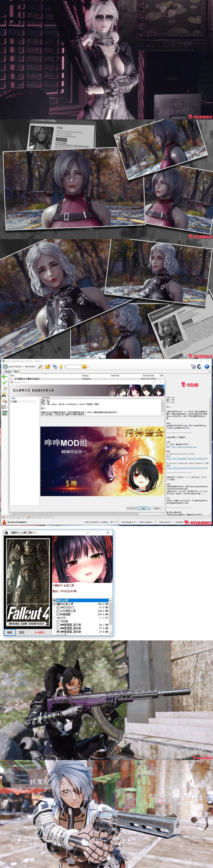Open the Download Manager tab
The image size is (213, 868).
pyautogui.click(x=13, y=517)
